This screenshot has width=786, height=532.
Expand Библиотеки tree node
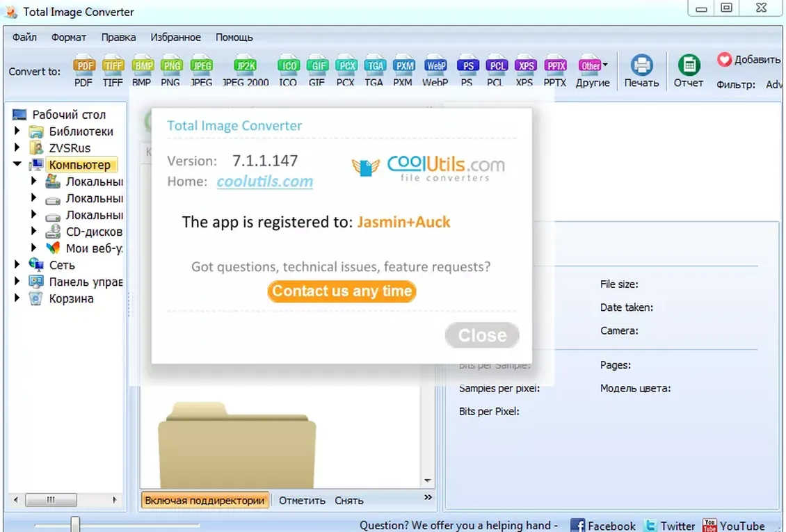point(17,131)
